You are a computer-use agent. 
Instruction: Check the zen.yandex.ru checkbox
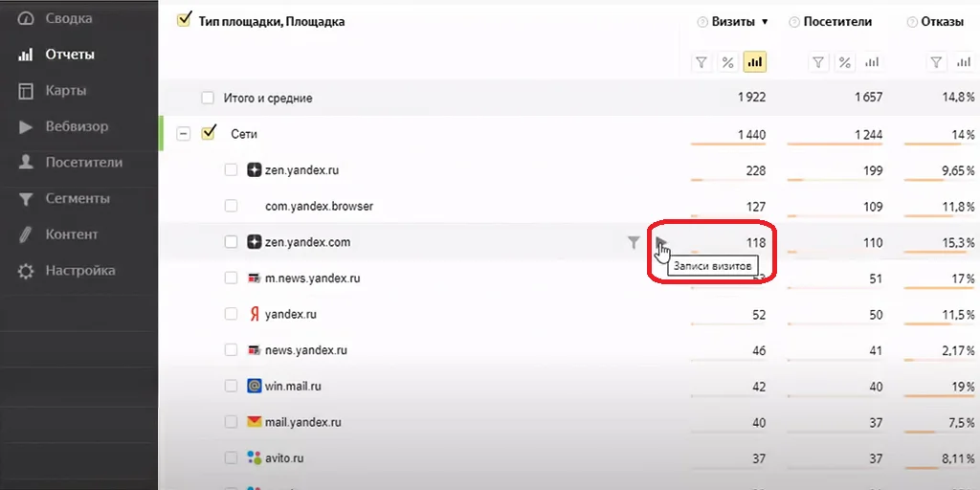[x=232, y=169]
